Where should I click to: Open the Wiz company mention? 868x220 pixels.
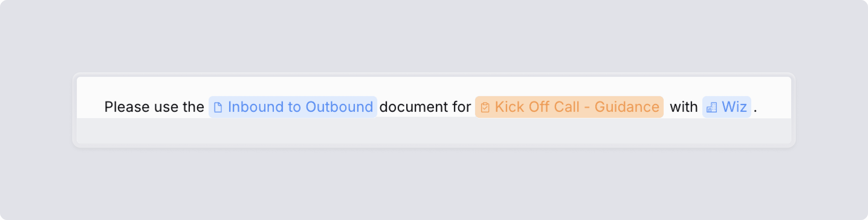tap(726, 107)
